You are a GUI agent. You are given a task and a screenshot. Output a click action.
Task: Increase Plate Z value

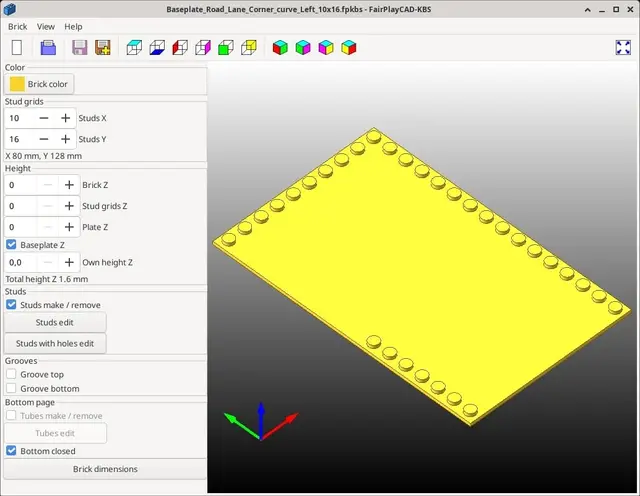coord(69,227)
